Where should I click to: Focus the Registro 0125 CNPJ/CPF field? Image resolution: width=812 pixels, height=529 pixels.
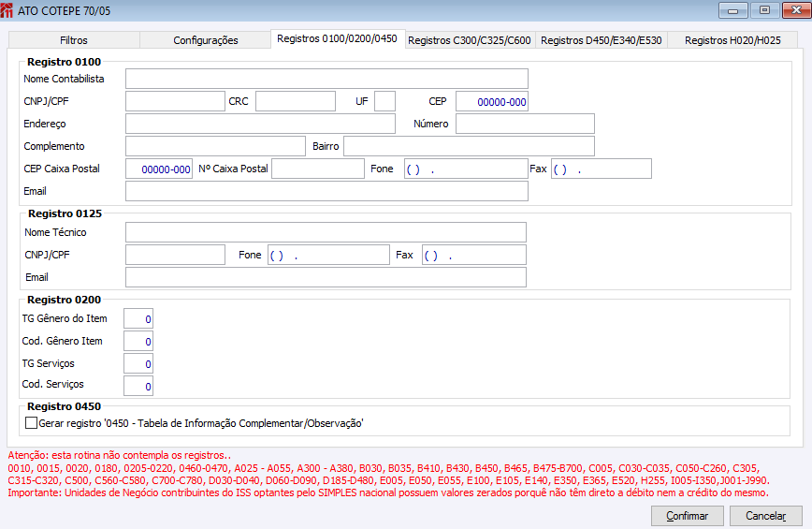pyautogui.click(x=175, y=255)
